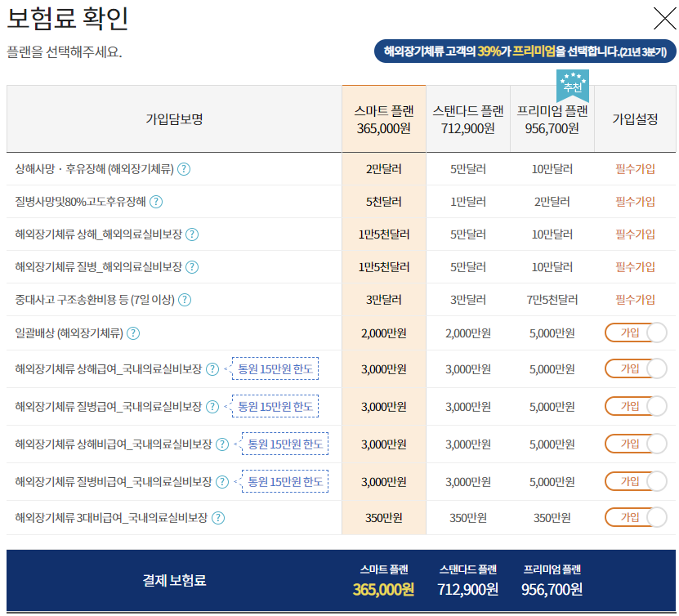
Task: Show help for 질병급여_국내의료실비보장
Action: tap(212, 407)
